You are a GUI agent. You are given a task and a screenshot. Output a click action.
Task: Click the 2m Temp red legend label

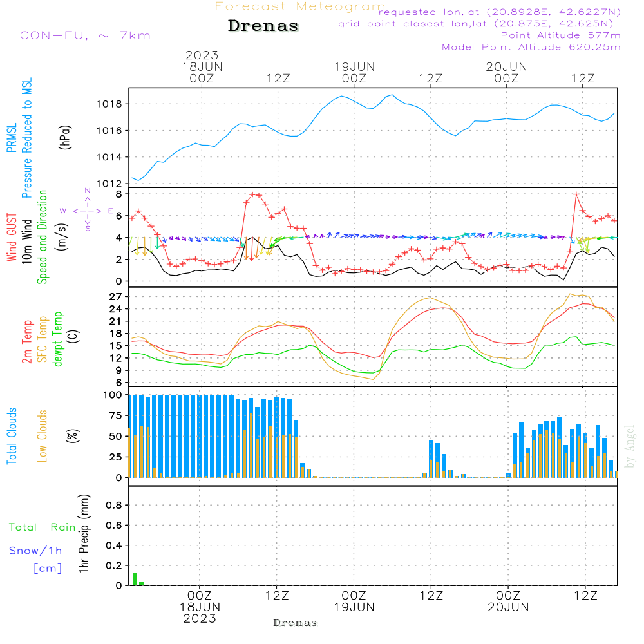tap(26, 342)
